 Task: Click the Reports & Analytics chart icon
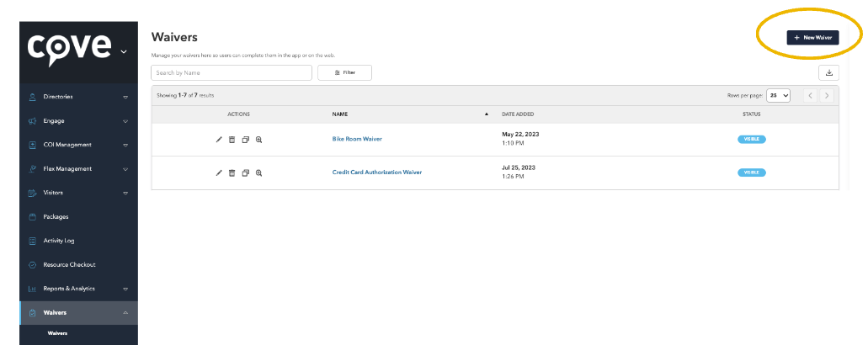point(32,289)
